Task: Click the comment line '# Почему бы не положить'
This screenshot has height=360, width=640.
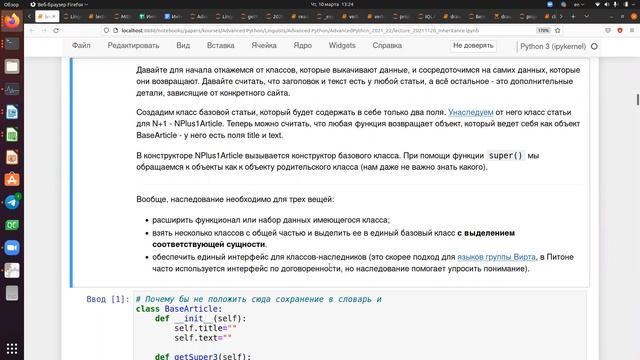Action: pyautogui.click(x=258, y=299)
